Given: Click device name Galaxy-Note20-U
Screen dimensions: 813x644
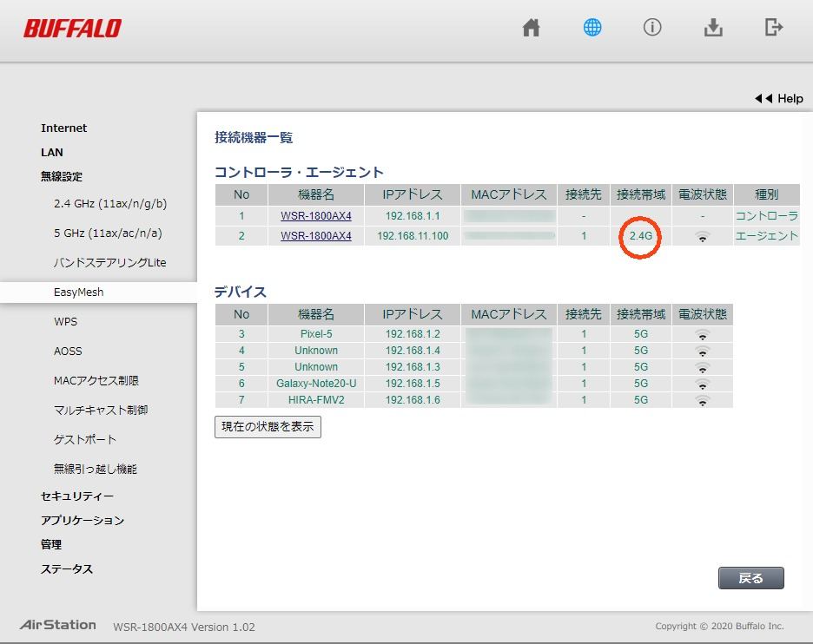Looking at the screenshot, I should pos(316,384).
